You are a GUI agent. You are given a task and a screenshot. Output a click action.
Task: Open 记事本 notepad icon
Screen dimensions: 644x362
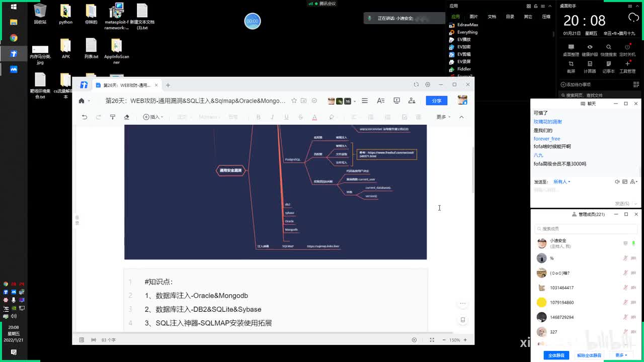[608, 67]
